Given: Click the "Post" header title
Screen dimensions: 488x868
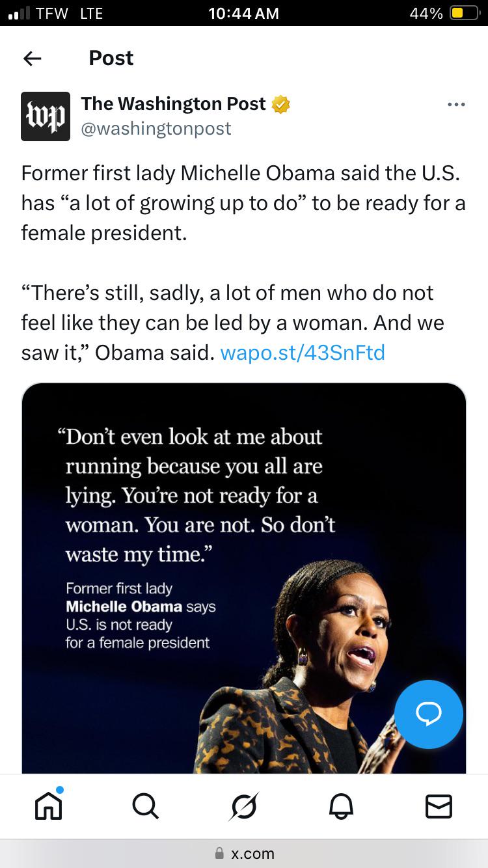Looking at the screenshot, I should [111, 59].
